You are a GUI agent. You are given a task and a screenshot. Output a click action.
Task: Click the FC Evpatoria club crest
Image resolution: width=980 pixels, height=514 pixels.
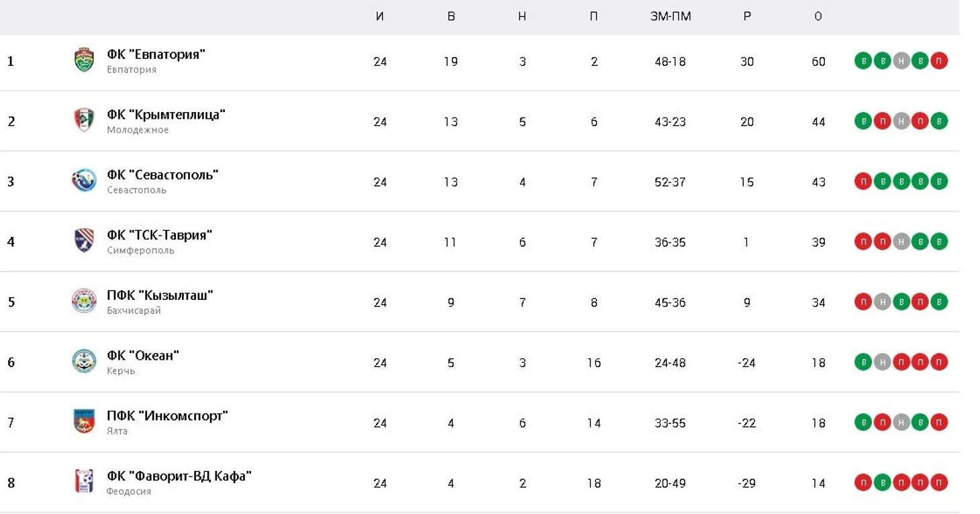[84, 60]
